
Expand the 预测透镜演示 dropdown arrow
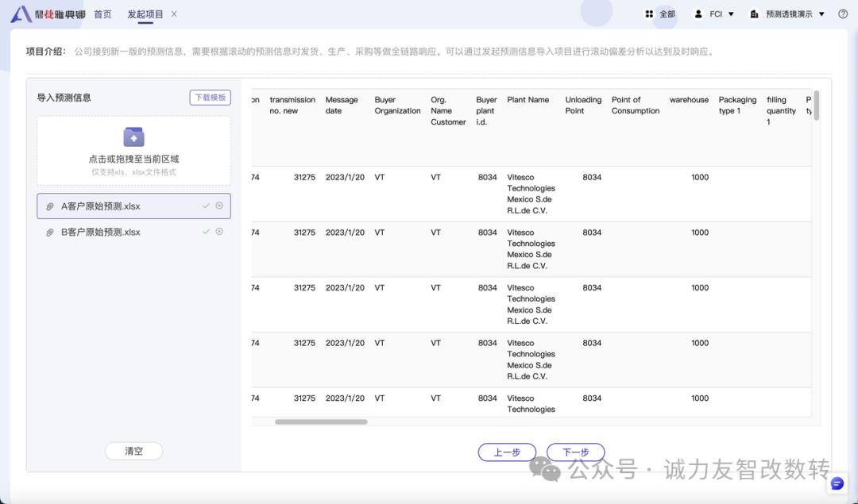(x=821, y=14)
